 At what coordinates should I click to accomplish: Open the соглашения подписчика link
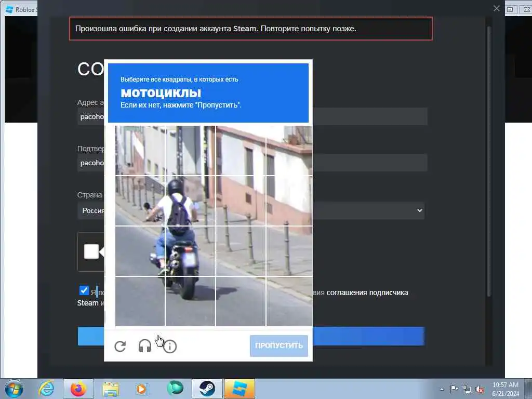tap(367, 292)
